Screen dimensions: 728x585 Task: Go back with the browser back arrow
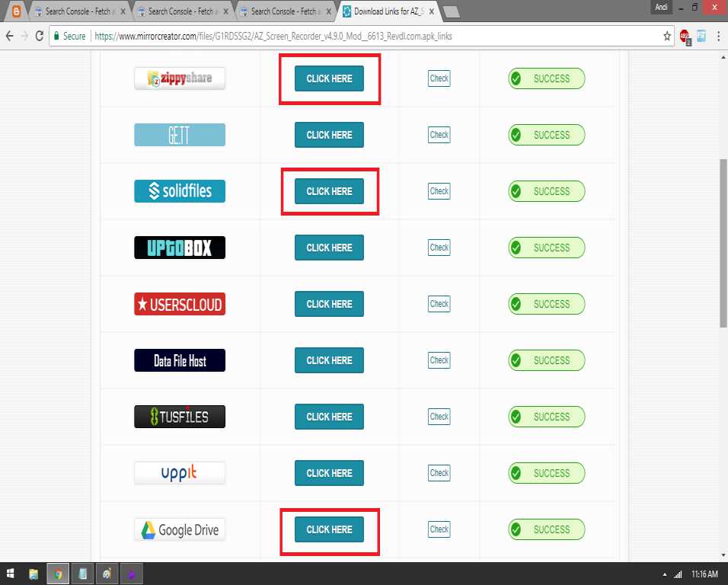[x=10, y=36]
